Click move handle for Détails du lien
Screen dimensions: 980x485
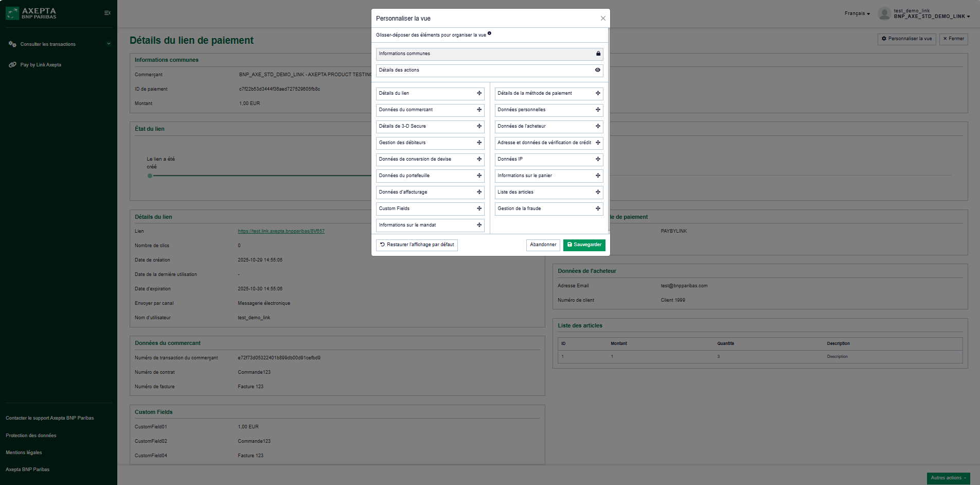[x=479, y=93]
